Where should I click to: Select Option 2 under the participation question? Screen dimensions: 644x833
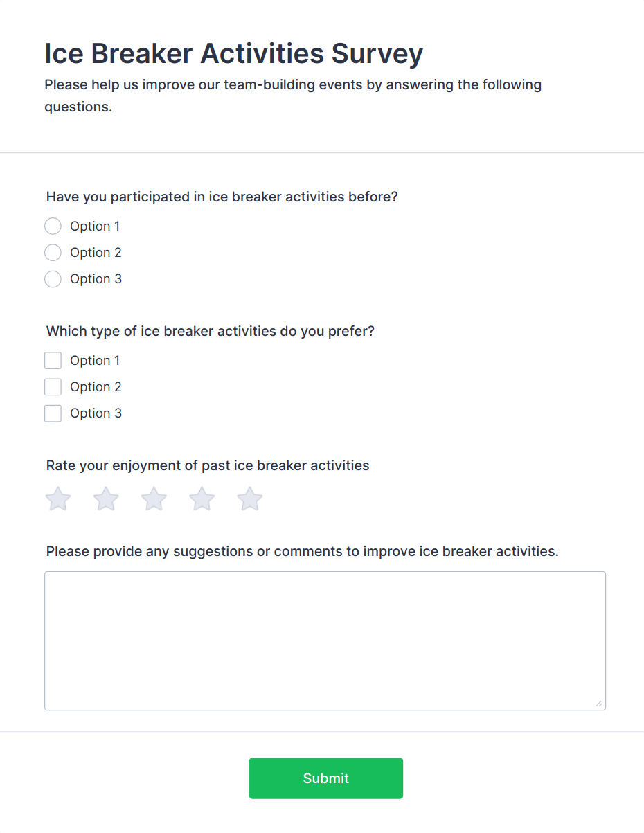click(x=53, y=252)
